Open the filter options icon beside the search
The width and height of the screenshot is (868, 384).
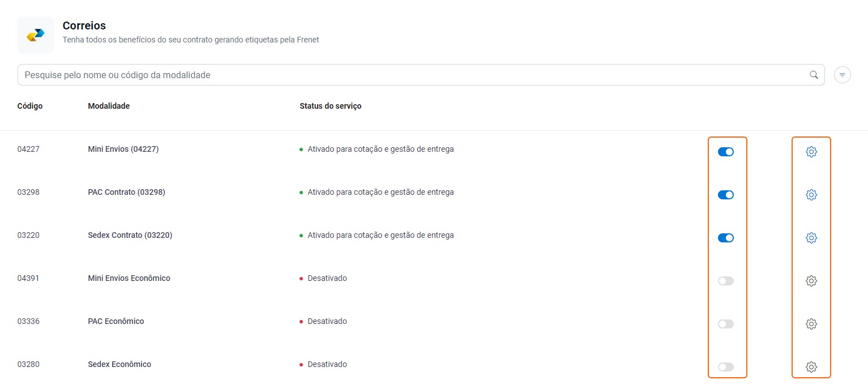coord(842,74)
